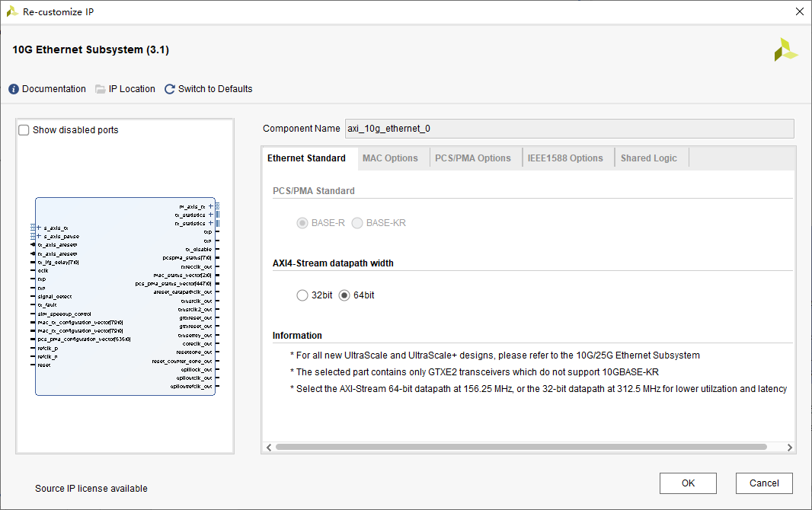Click the rx_axis_aresetn port label
Image resolution: width=812 pixels, height=510 pixels.
click(57, 254)
